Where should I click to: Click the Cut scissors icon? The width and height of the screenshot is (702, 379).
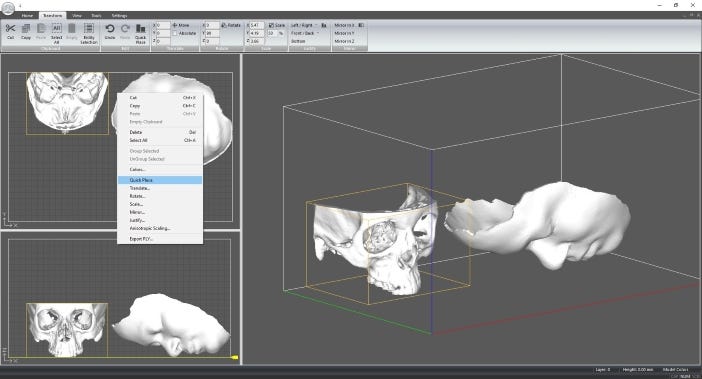[x=10, y=29]
